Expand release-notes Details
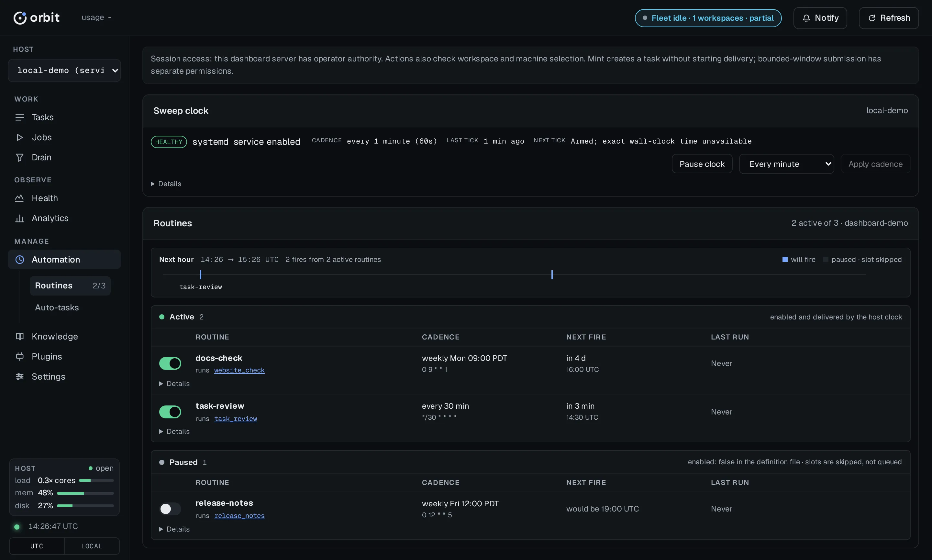This screenshot has width=932, height=560. 174,529
